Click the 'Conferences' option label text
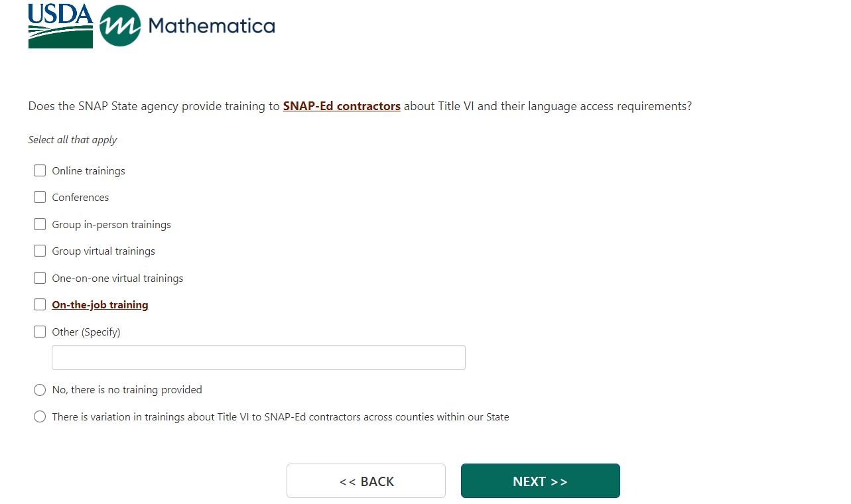851x504 pixels. tap(80, 198)
